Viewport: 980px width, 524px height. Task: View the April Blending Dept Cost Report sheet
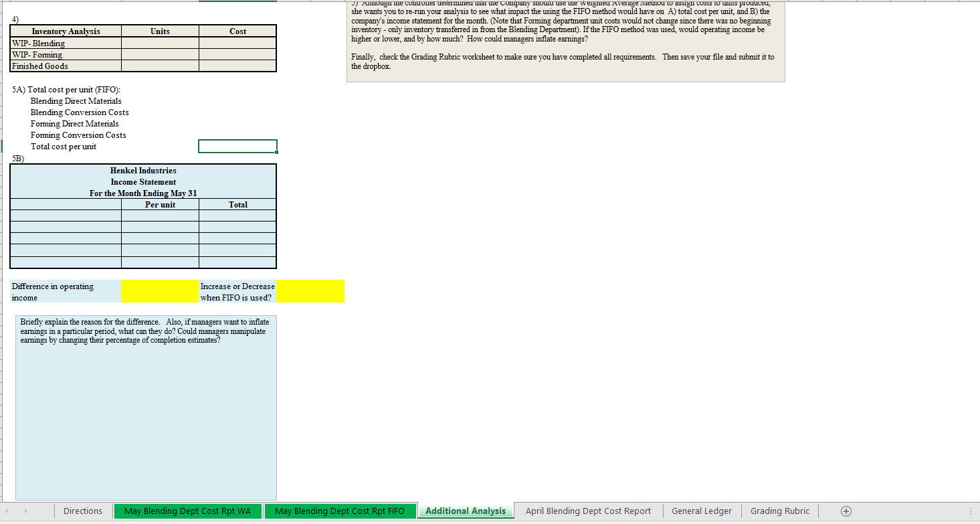click(587, 511)
